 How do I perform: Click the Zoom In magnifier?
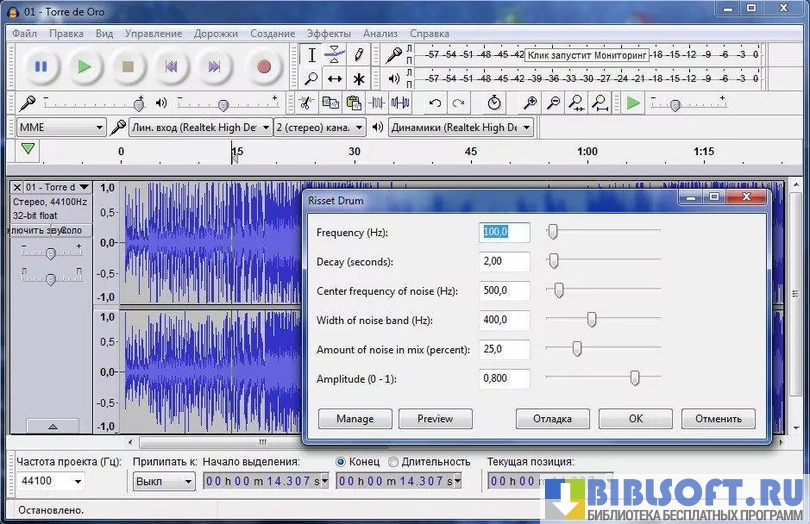[530, 103]
